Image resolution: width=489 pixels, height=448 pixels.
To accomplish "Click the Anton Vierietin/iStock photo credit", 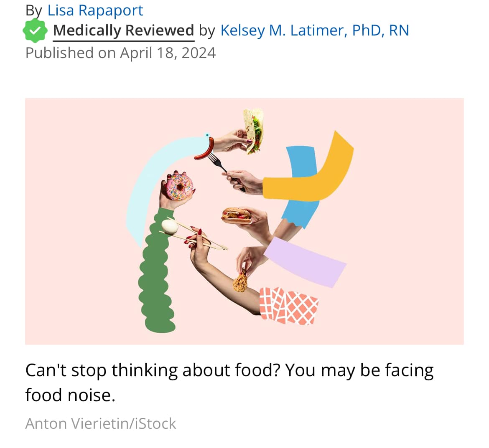I will 101,424.
